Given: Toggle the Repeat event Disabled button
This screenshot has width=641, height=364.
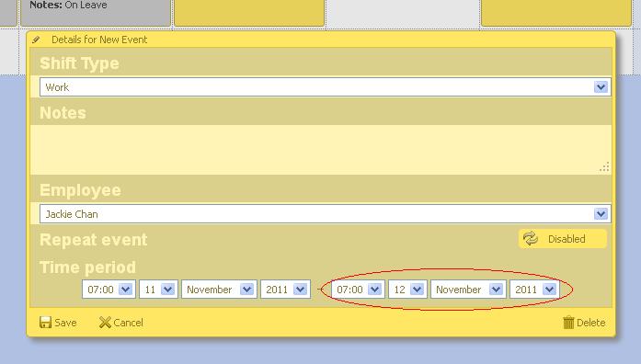Looking at the screenshot, I should point(563,239).
